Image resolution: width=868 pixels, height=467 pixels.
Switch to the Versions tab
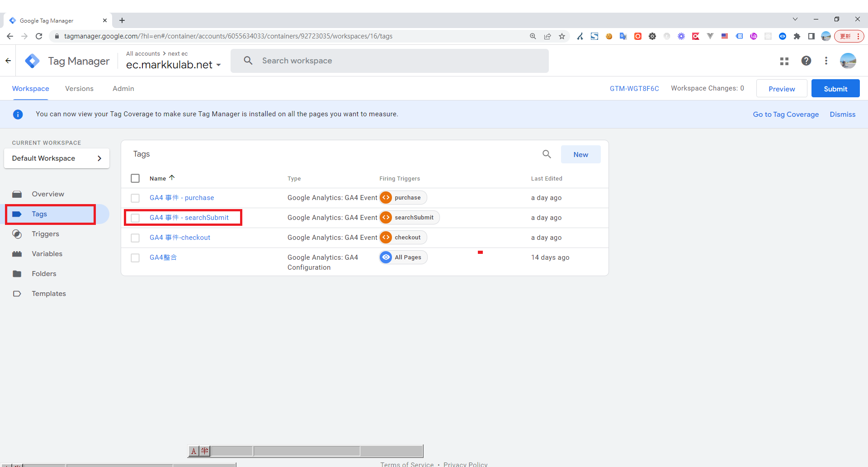[79, 89]
